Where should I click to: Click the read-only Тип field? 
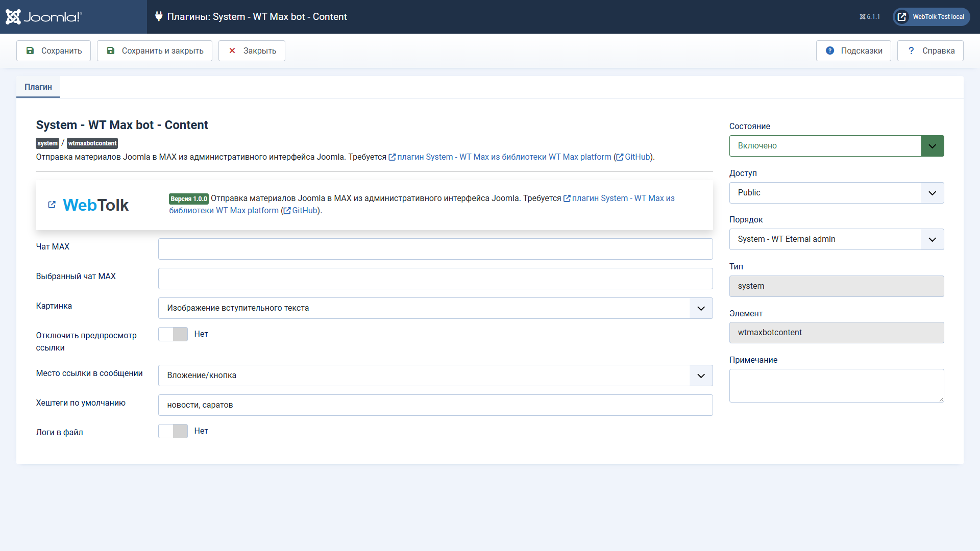[837, 286]
